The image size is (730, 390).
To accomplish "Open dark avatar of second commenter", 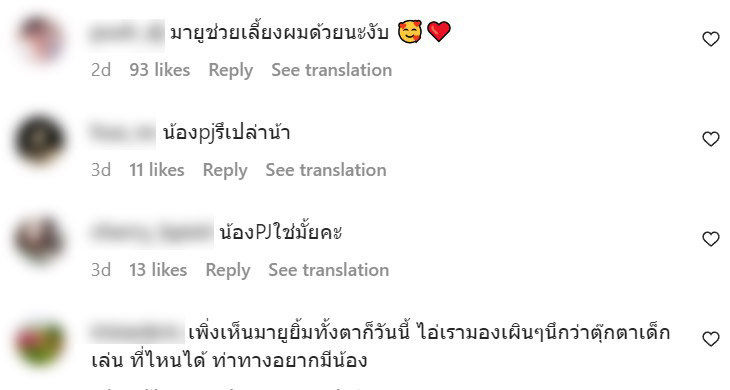I will (x=40, y=139).
